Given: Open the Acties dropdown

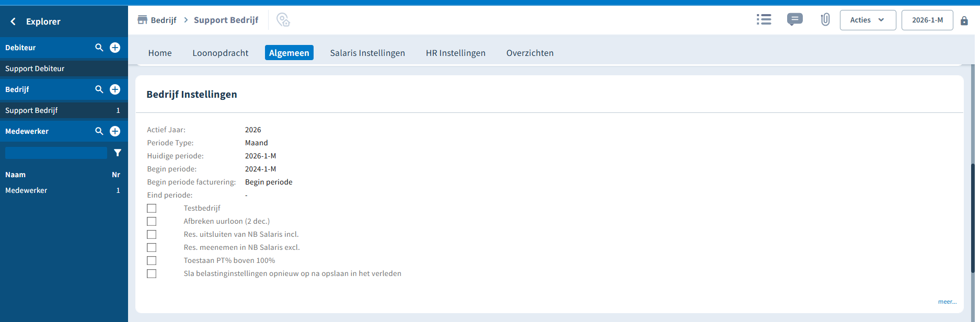Looking at the screenshot, I should [868, 20].
